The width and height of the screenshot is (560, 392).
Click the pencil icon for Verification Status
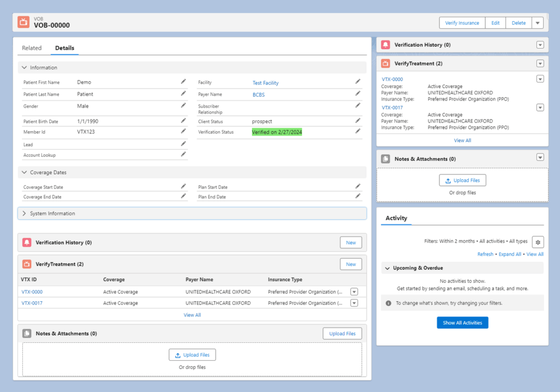(x=358, y=131)
